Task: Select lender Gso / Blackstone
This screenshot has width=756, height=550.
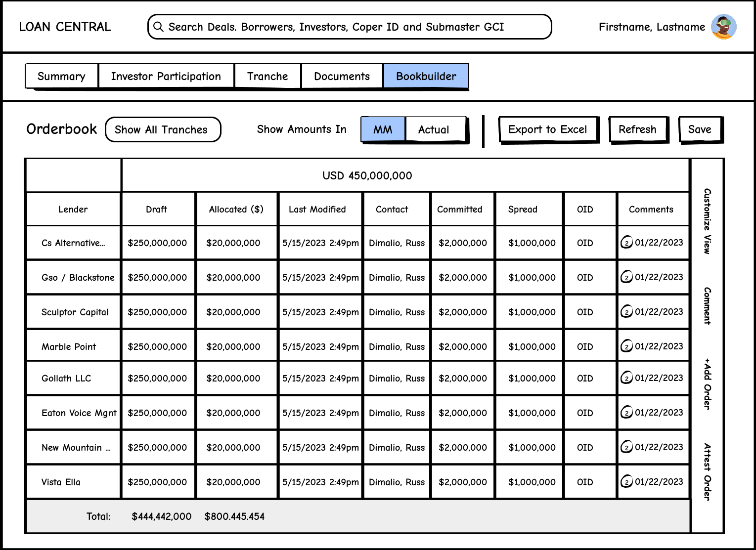Action: (x=78, y=277)
